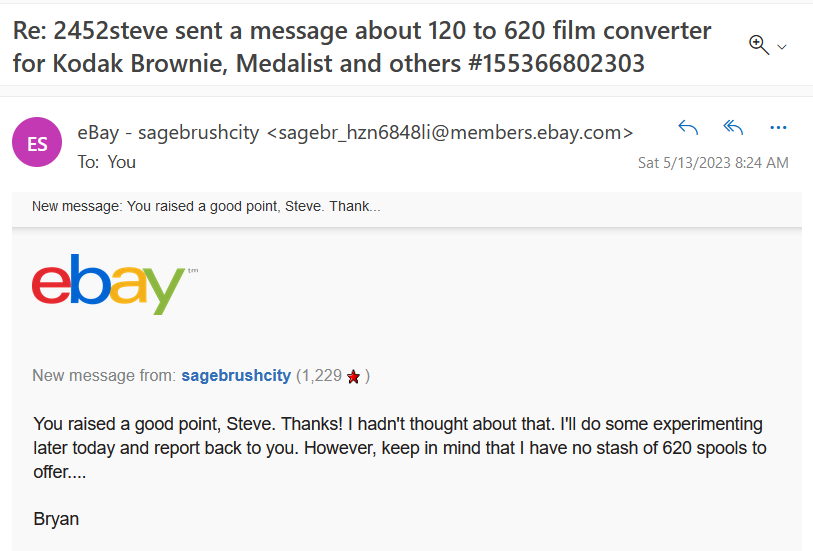The image size is (813, 551).
Task: Click the Bryan signature text
Action: point(56,519)
